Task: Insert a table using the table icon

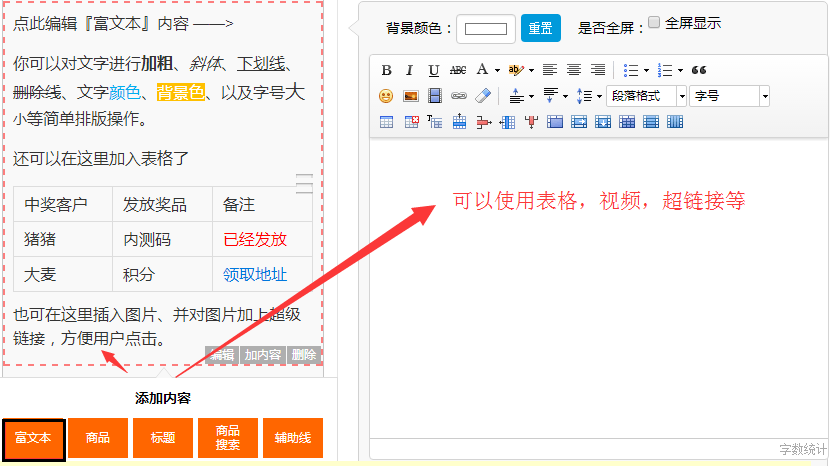Action: (386, 122)
